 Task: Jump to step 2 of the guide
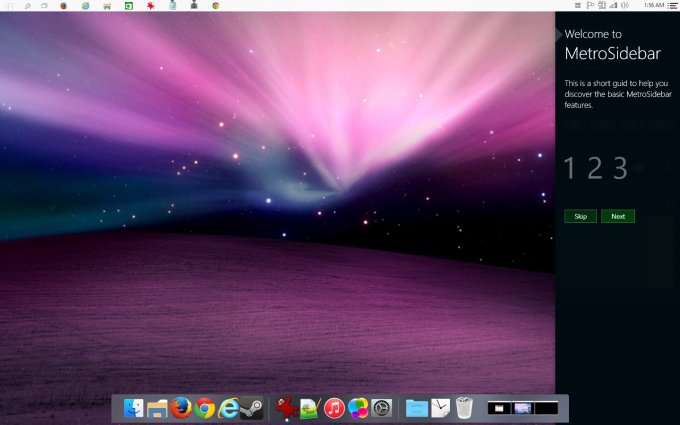coord(595,168)
